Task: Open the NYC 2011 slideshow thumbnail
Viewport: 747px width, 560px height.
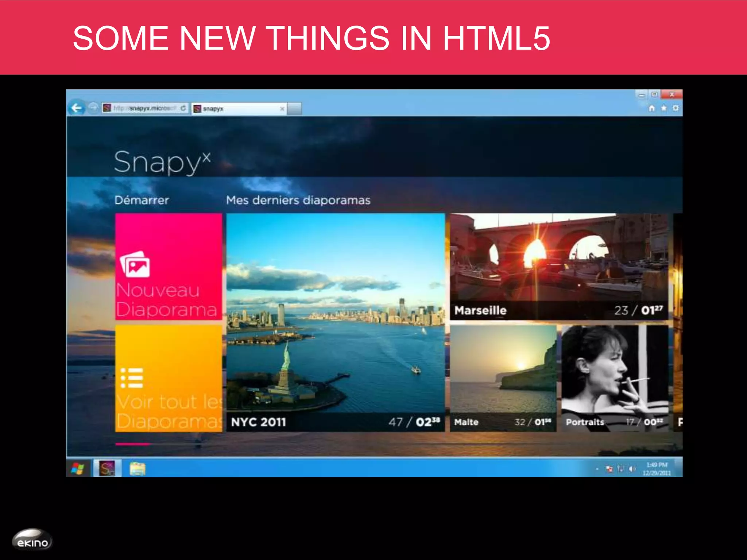Action: point(336,323)
